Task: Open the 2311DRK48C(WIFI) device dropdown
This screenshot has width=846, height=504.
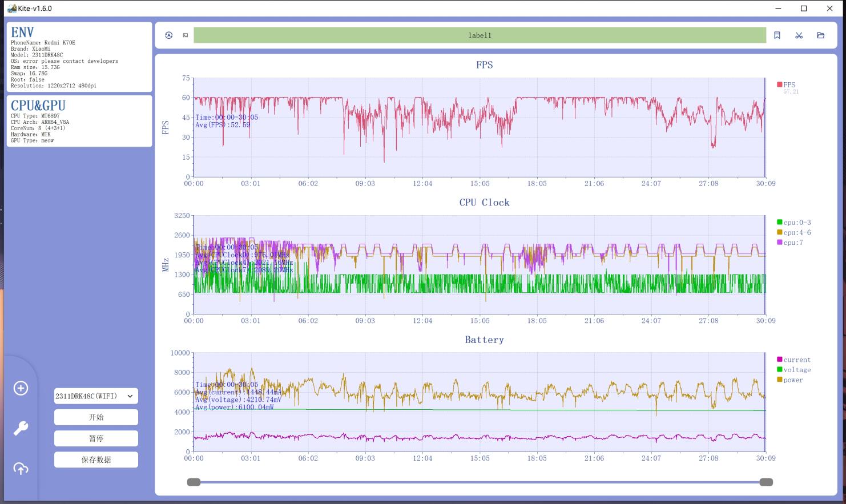Action: pyautogui.click(x=96, y=396)
